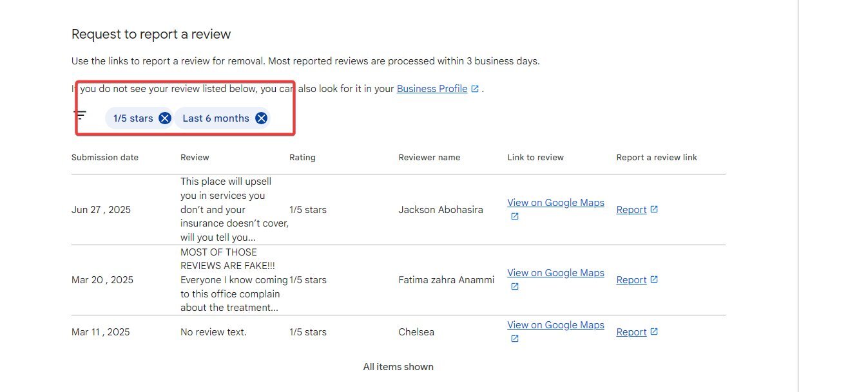The height and width of the screenshot is (392, 868).
Task: Clear the Last 6 months filter
Action: click(261, 118)
